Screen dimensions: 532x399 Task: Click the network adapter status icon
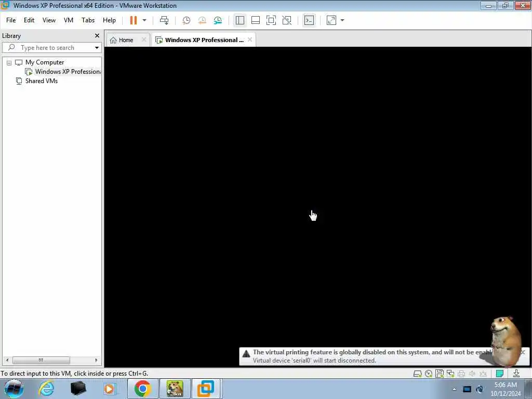click(x=450, y=374)
